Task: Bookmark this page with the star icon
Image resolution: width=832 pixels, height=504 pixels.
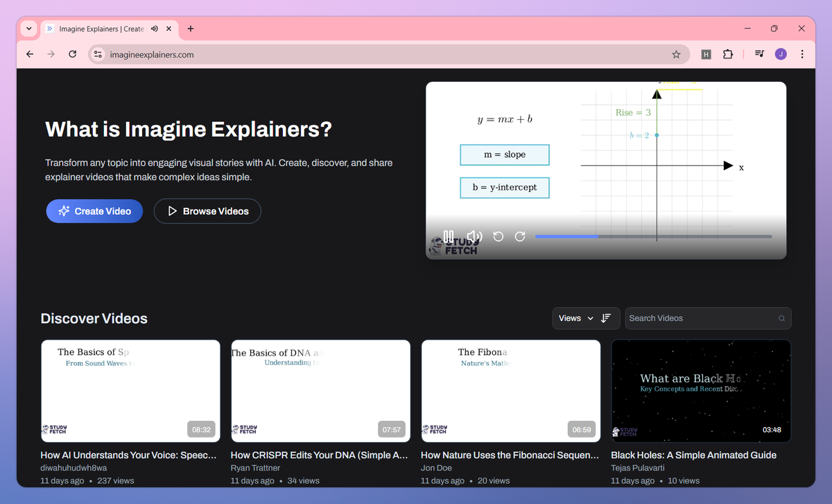Action: (x=676, y=54)
